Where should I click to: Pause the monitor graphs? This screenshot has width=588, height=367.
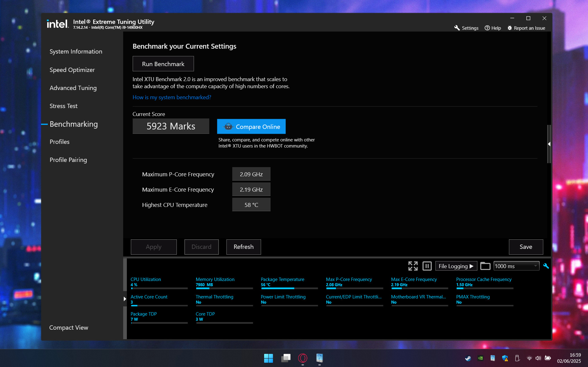point(427,266)
